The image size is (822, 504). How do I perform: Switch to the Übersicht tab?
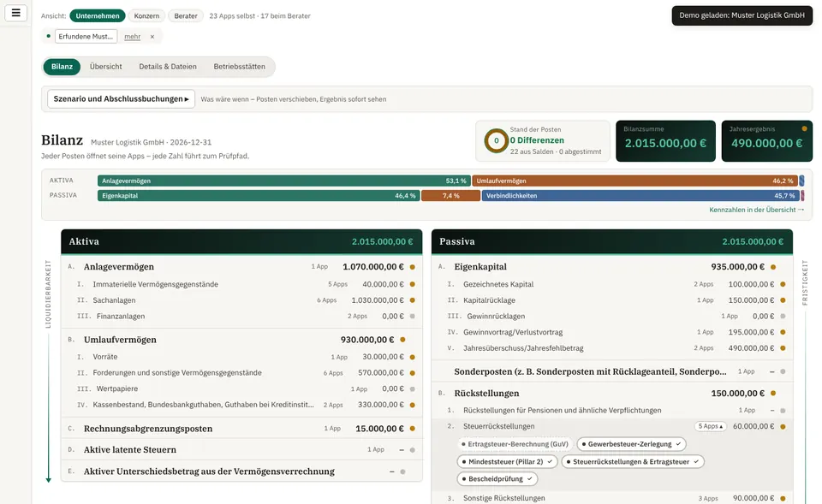pyautogui.click(x=106, y=67)
